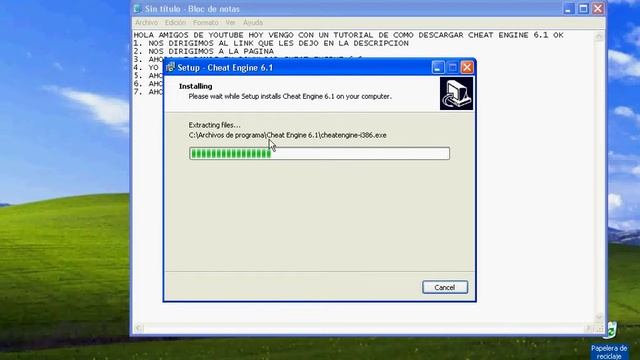The width and height of the screenshot is (640, 360).
Task: Open Ver menu in Bloc de notas
Action: 231,22
